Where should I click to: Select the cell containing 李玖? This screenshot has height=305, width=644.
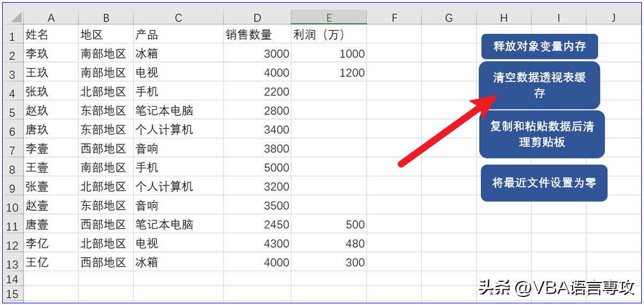pyautogui.click(x=51, y=54)
